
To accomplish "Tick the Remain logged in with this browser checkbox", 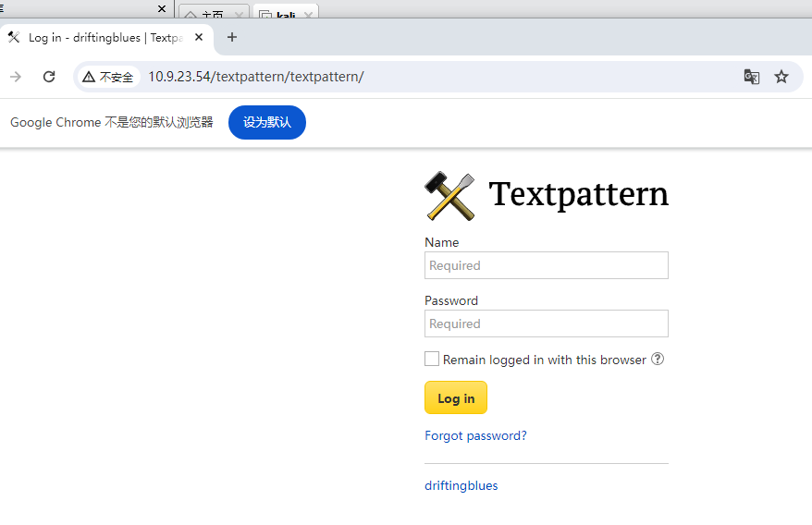I will click(432, 359).
